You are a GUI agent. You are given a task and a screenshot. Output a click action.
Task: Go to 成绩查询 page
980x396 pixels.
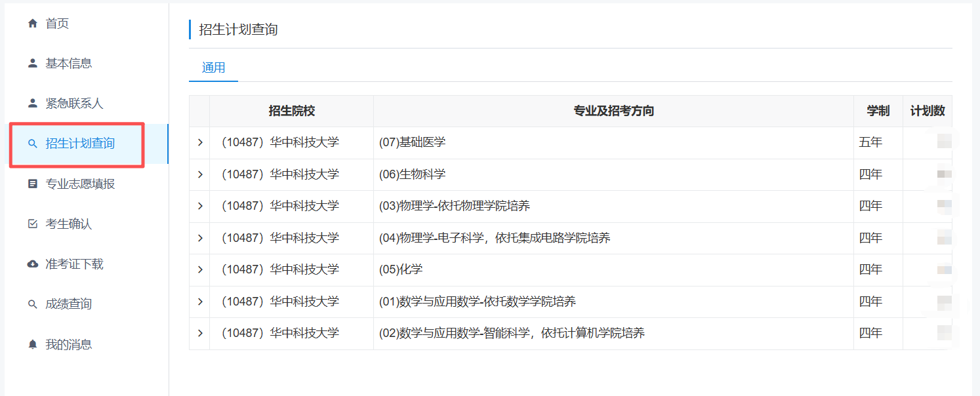(68, 304)
